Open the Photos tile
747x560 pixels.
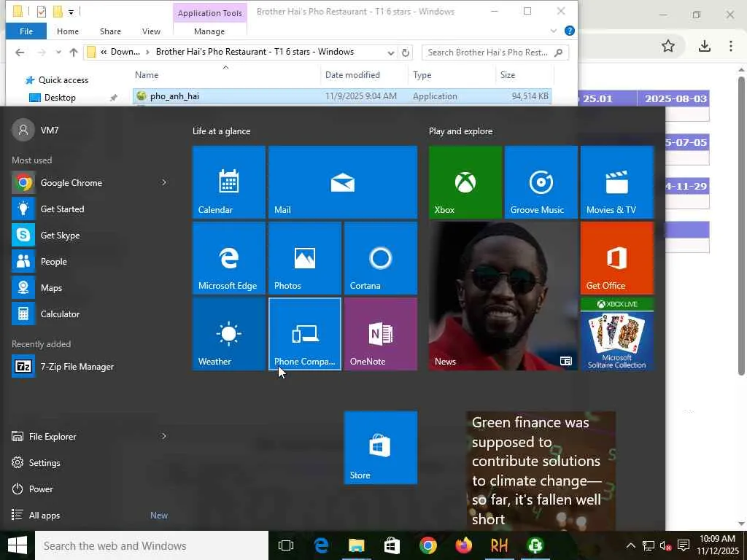tap(305, 258)
